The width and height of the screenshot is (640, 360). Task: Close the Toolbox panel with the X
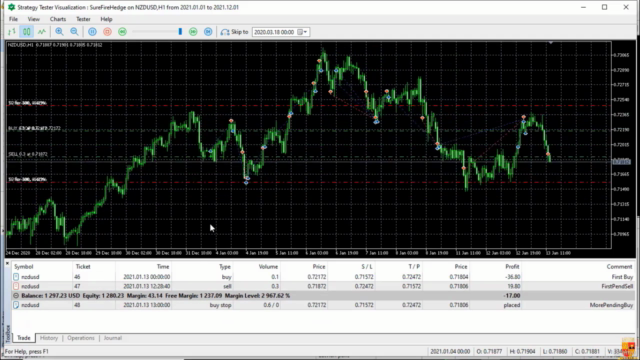(x=7, y=264)
